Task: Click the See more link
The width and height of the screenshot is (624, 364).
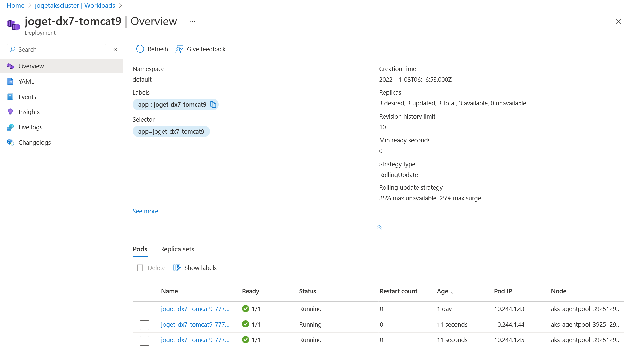Action: click(x=145, y=211)
